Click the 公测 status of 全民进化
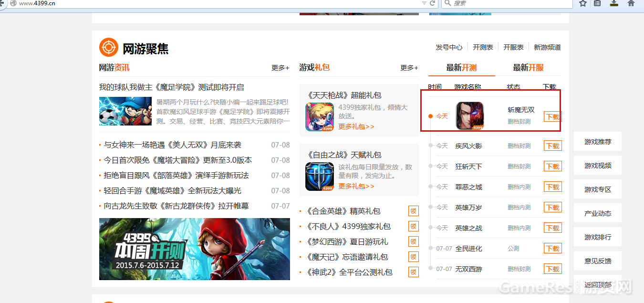Viewport: 644px width, 303px height. pos(513,249)
